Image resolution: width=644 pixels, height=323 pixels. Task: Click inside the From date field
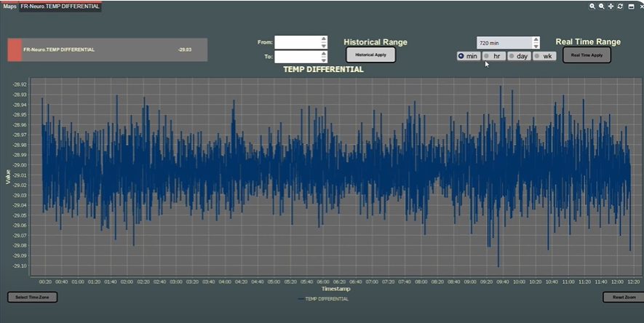click(x=297, y=42)
